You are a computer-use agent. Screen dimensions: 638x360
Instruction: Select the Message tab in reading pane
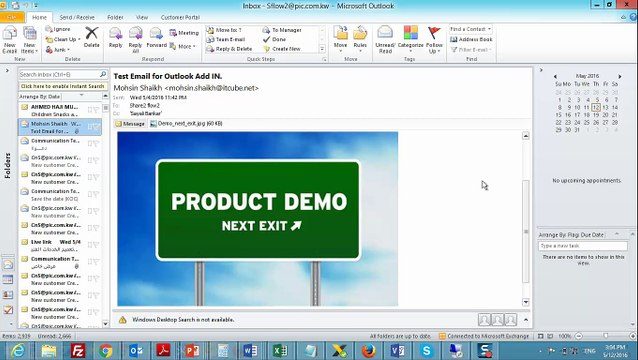[130, 124]
